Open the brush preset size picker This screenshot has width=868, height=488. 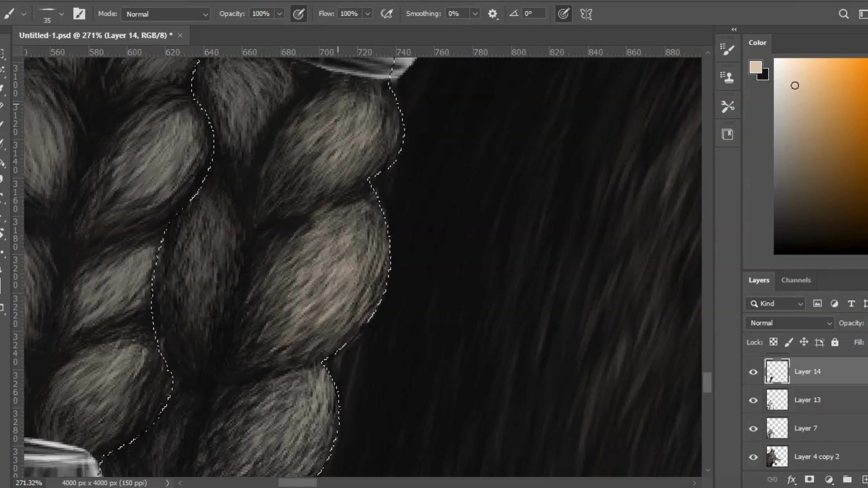51,14
